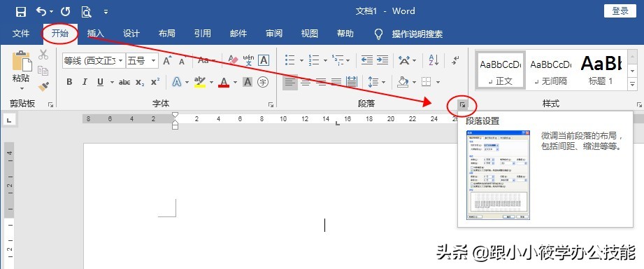
Task: Open the 剪贴板 dialog launcher
Action: click(x=50, y=105)
